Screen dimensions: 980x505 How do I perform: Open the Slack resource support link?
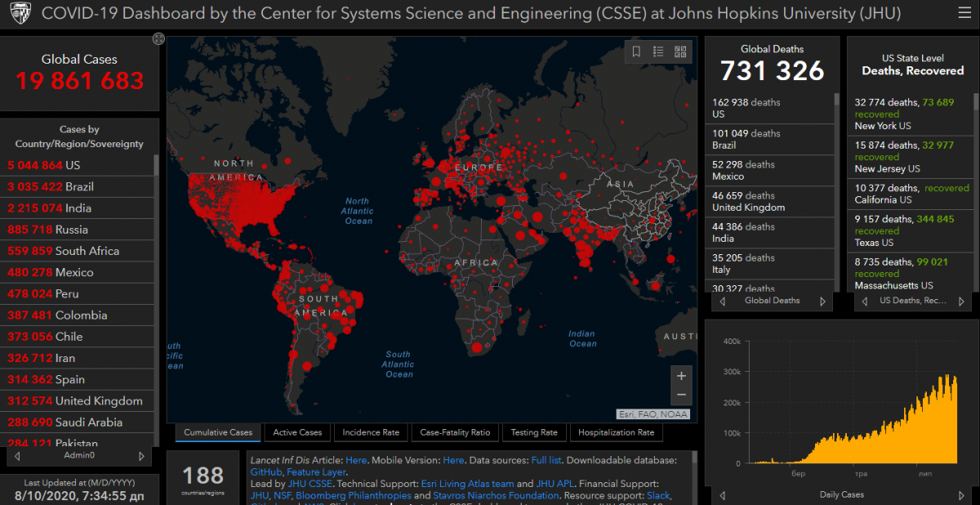pos(657,495)
